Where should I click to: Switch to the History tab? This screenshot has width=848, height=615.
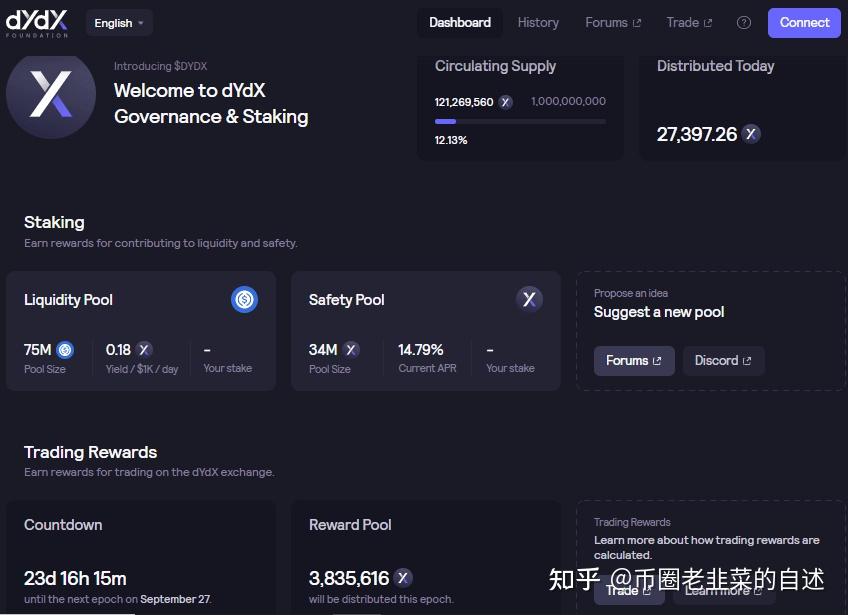click(x=538, y=22)
